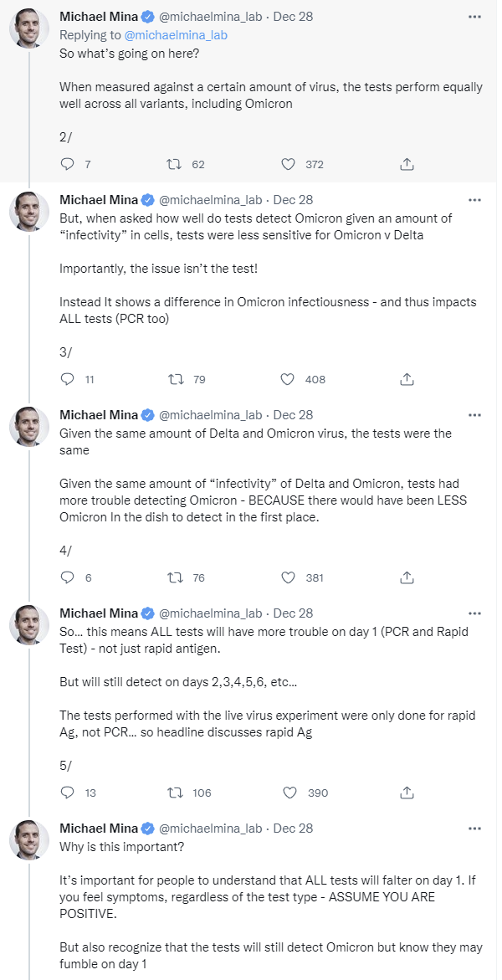502x980 pixels.
Task: Retweet the tweet with 79 retweets
Action: pos(176,379)
